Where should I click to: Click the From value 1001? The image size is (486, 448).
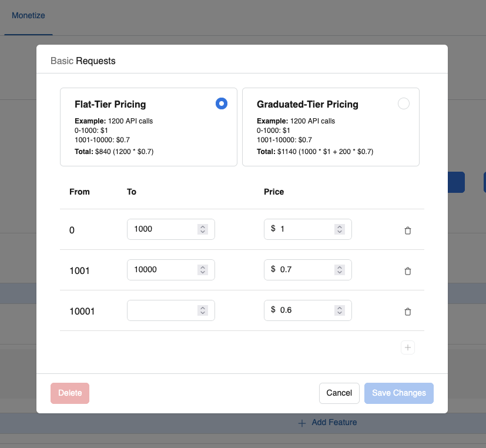[x=79, y=271]
